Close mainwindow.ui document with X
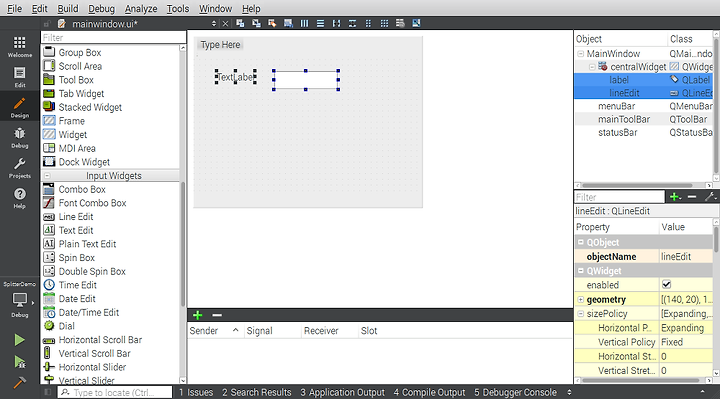Image resolution: width=720 pixels, height=399 pixels. (x=225, y=24)
